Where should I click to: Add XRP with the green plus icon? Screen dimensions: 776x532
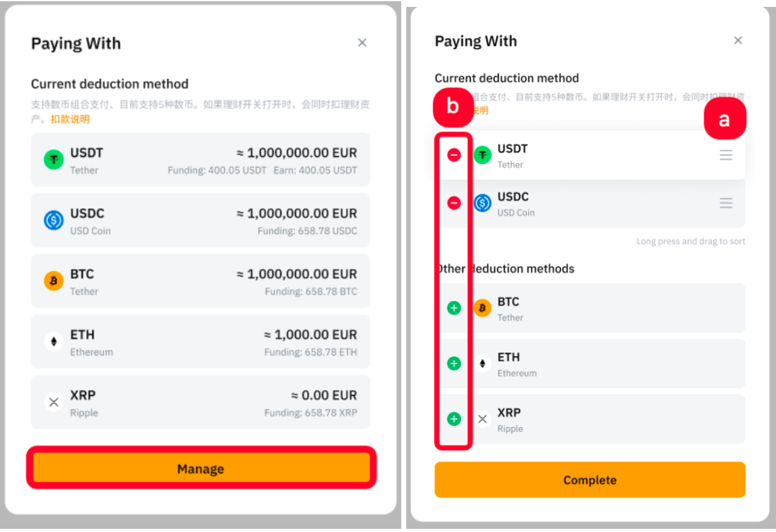pos(454,419)
